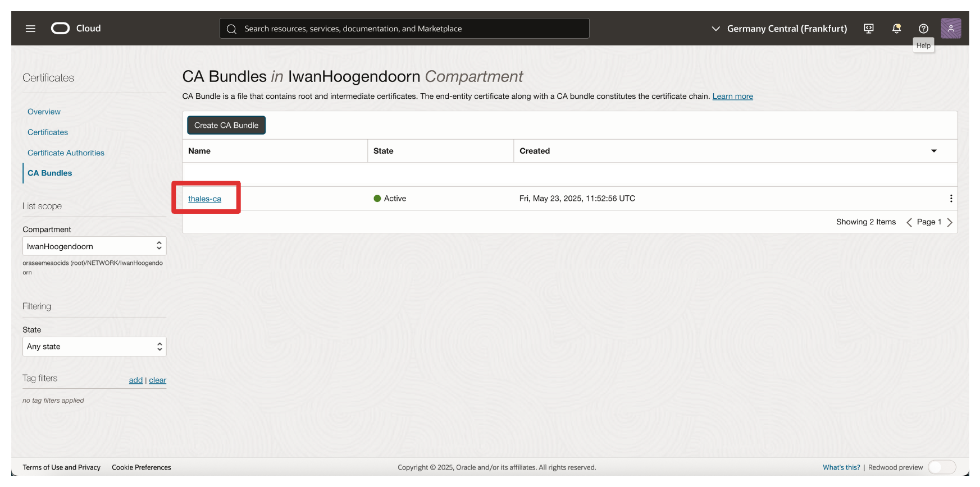Click the add tag filters link
Viewport: 980px width, 487px height.
(135, 380)
